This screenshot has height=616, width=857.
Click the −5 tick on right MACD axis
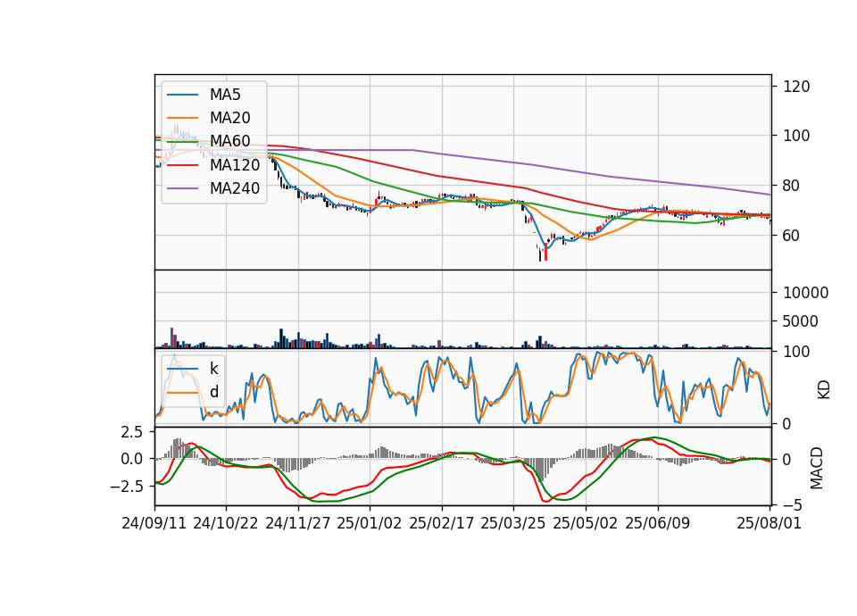(x=792, y=505)
